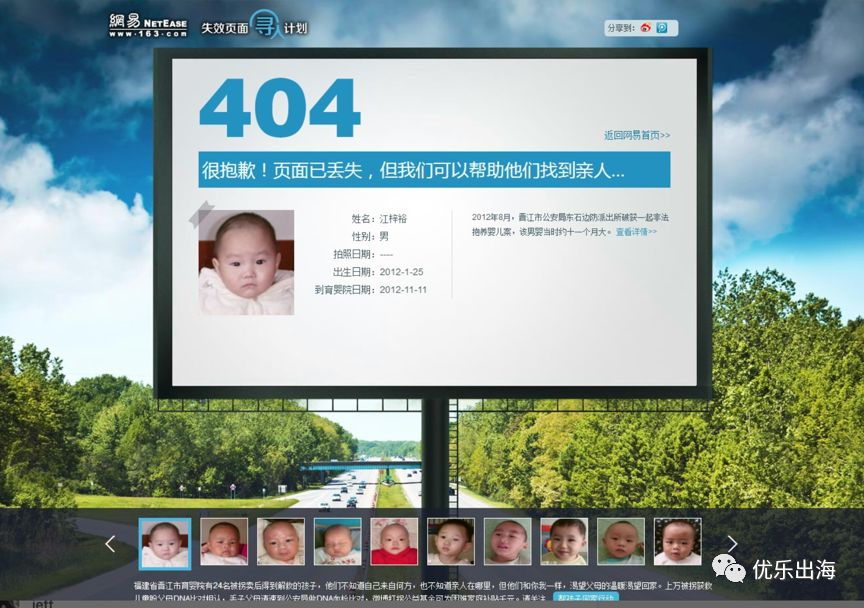This screenshot has width=864, height=608.
Task: Click the large taped profile photo on the billboard
Action: click(246, 262)
